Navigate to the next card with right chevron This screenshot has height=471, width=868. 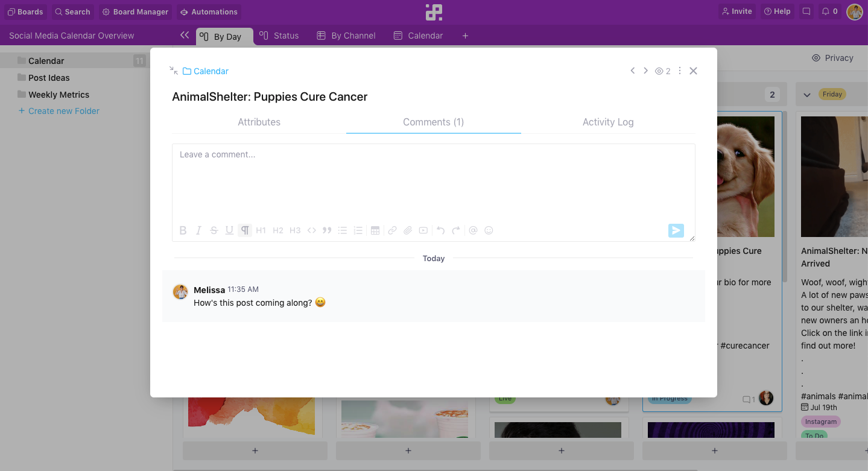tap(645, 71)
